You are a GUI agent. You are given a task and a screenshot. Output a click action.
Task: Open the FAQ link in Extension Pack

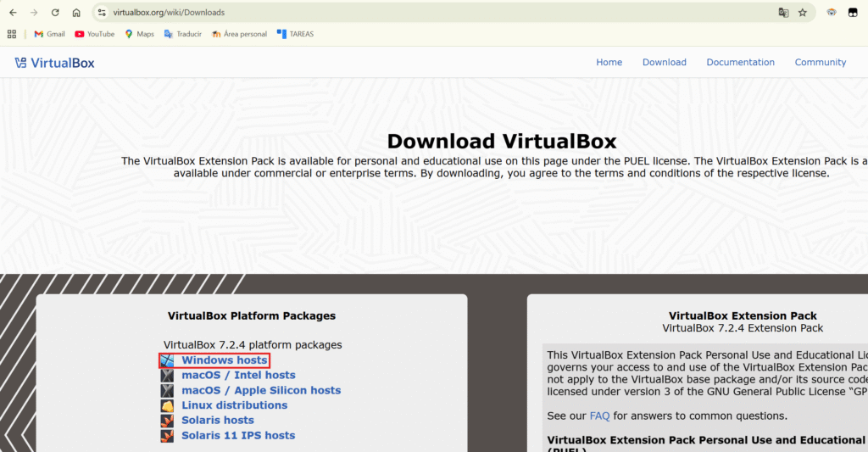599,416
